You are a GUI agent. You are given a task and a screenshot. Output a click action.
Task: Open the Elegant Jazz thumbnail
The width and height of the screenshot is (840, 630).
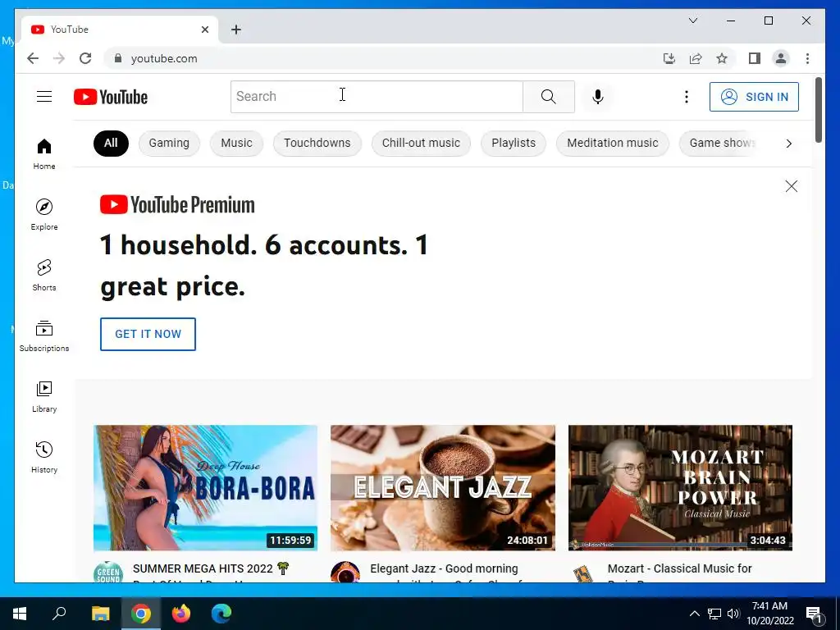click(442, 487)
